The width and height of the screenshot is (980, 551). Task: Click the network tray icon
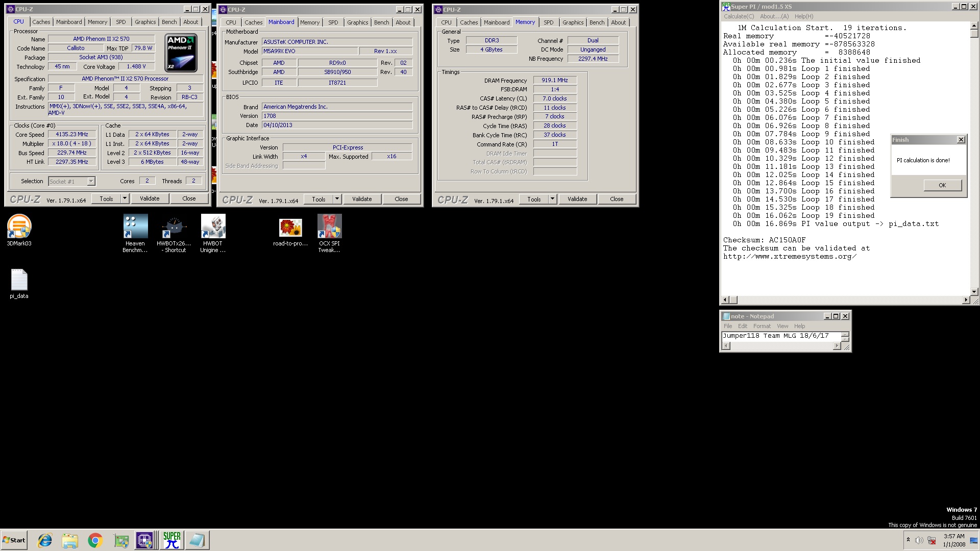[x=932, y=540]
